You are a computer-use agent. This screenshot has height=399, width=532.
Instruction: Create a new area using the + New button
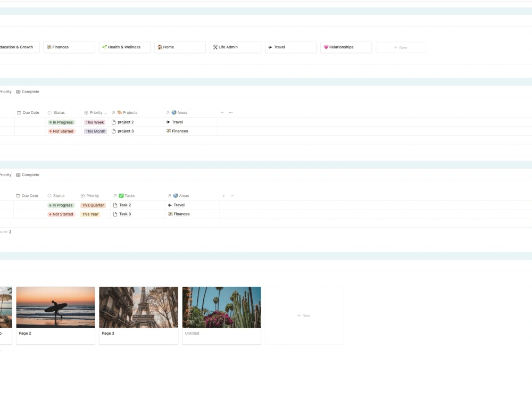(401, 47)
